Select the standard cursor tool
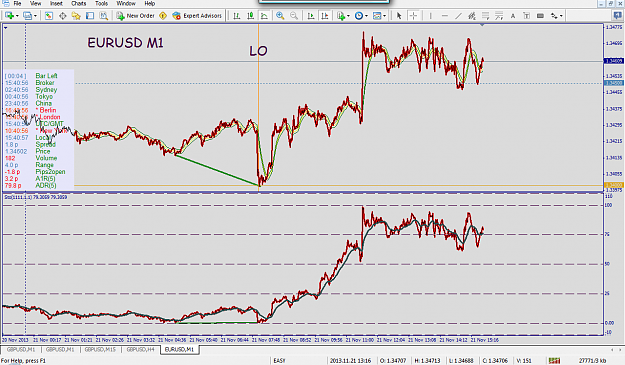Image resolution: width=625 pixels, height=365 pixels. (399, 16)
